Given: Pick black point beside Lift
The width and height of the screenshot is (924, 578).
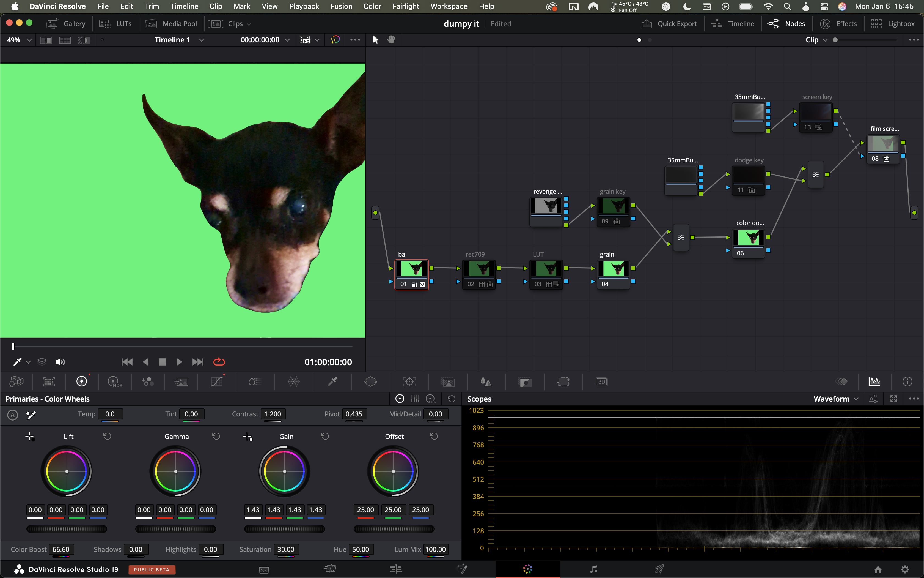Looking at the screenshot, I should tap(30, 437).
